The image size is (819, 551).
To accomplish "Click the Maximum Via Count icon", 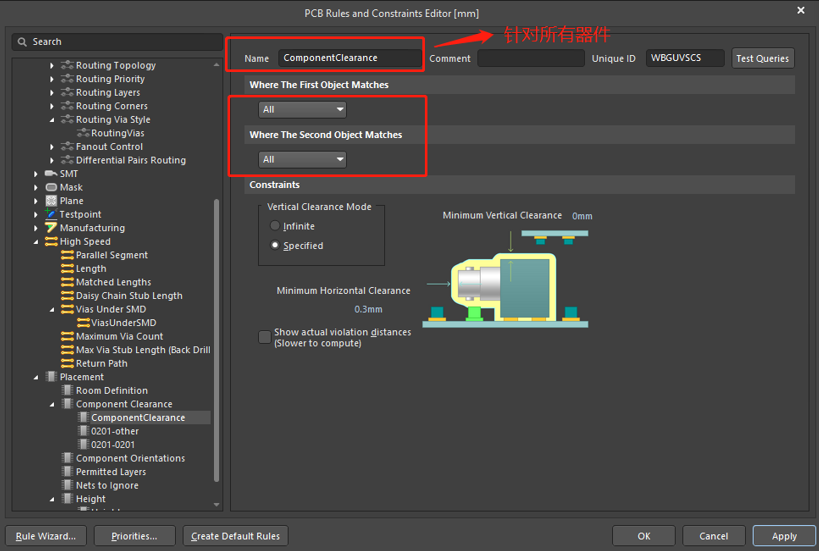I will point(67,336).
